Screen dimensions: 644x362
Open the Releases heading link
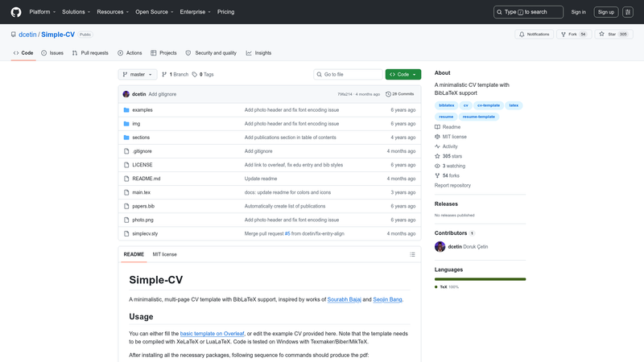tap(446, 204)
